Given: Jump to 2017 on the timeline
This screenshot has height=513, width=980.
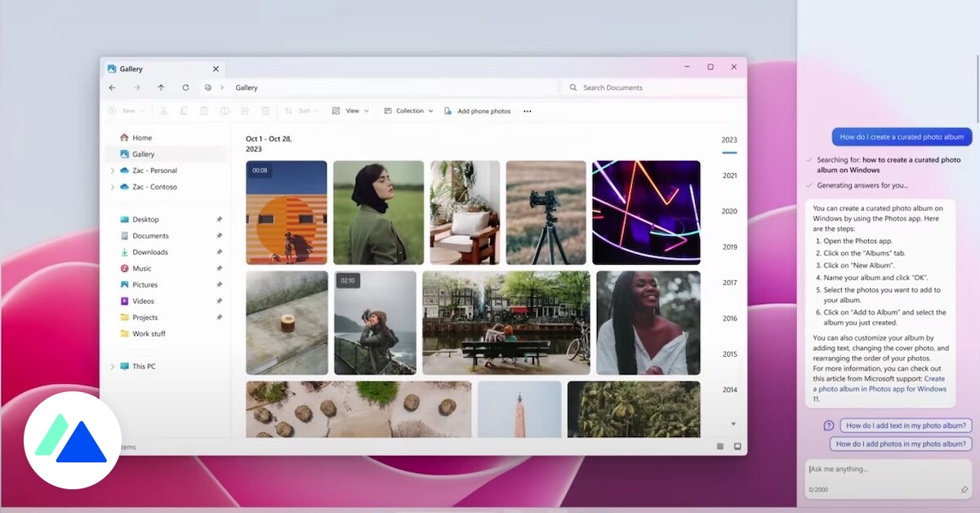Looking at the screenshot, I should coord(729,283).
